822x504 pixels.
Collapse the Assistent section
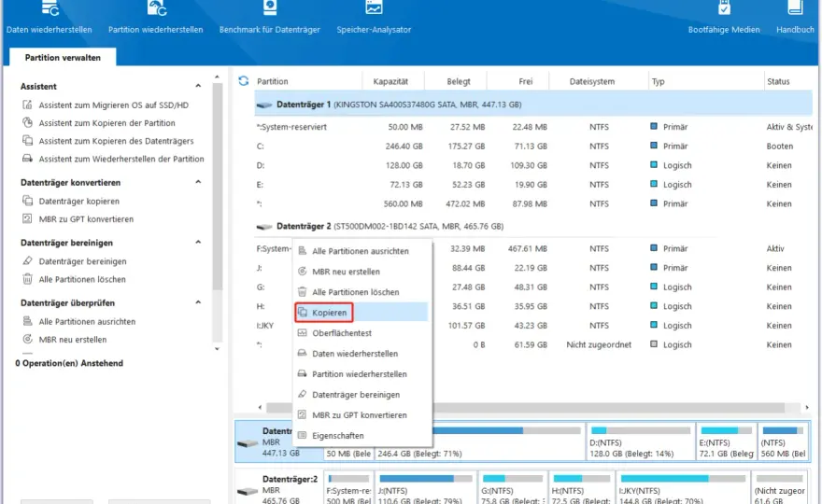point(198,86)
